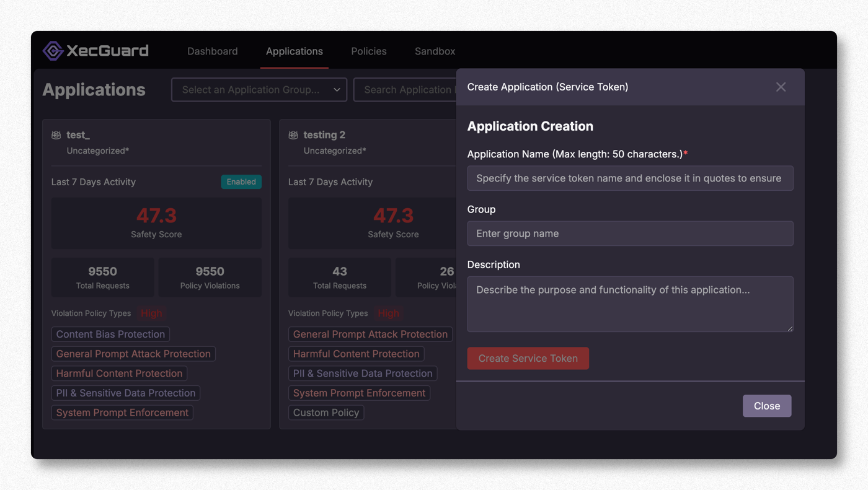Viewport: 868px width, 490px height.
Task: Click Last 7 Days Activity on testing 2 card
Action: tap(330, 182)
